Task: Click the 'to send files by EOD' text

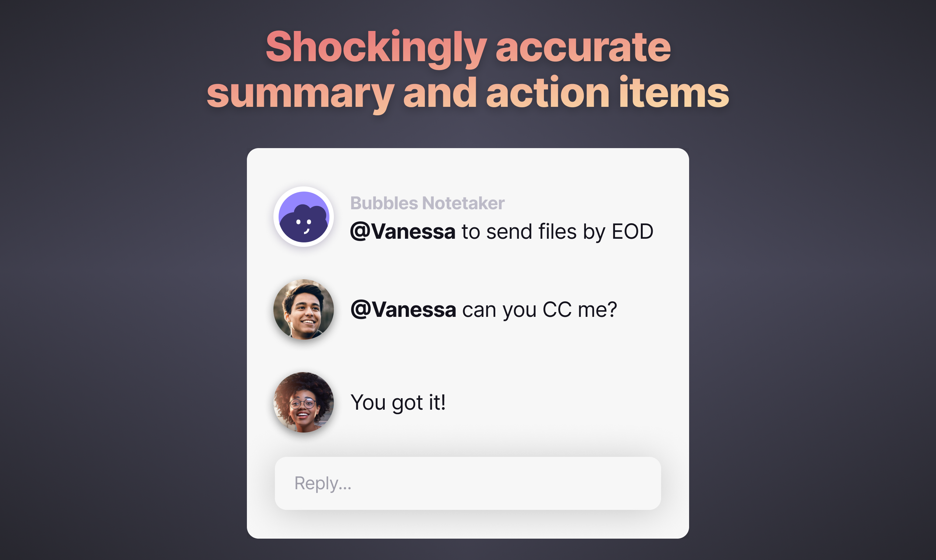Action: point(558,232)
